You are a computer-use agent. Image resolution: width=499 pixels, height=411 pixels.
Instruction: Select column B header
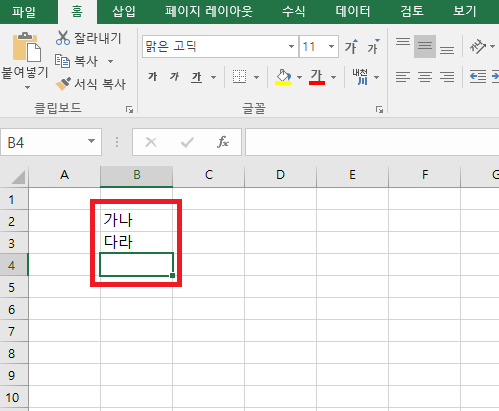[137, 175]
